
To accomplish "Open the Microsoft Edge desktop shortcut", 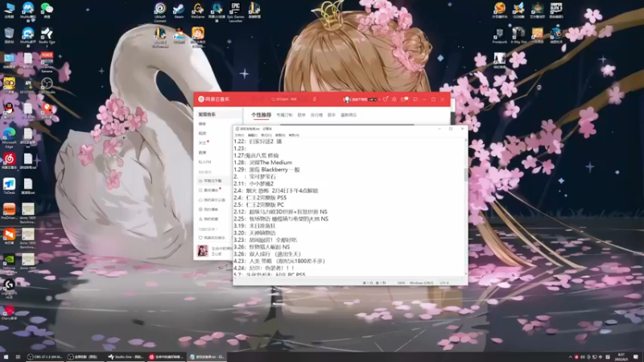I will click(9, 138).
